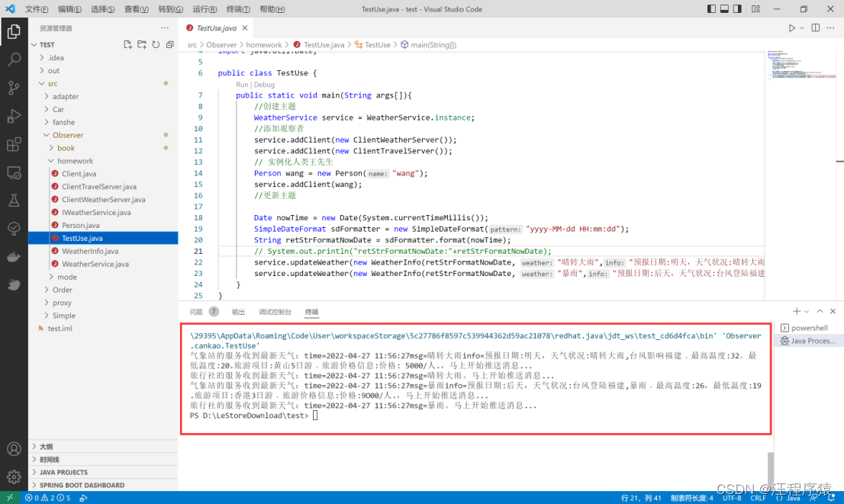This screenshot has width=844, height=504.
Task: Open the Extensions view
Action: (14, 144)
